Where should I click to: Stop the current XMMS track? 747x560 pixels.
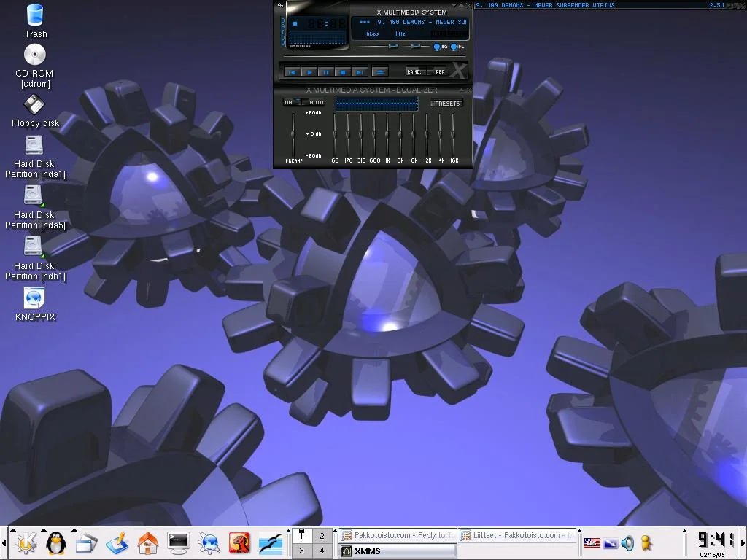(342, 72)
